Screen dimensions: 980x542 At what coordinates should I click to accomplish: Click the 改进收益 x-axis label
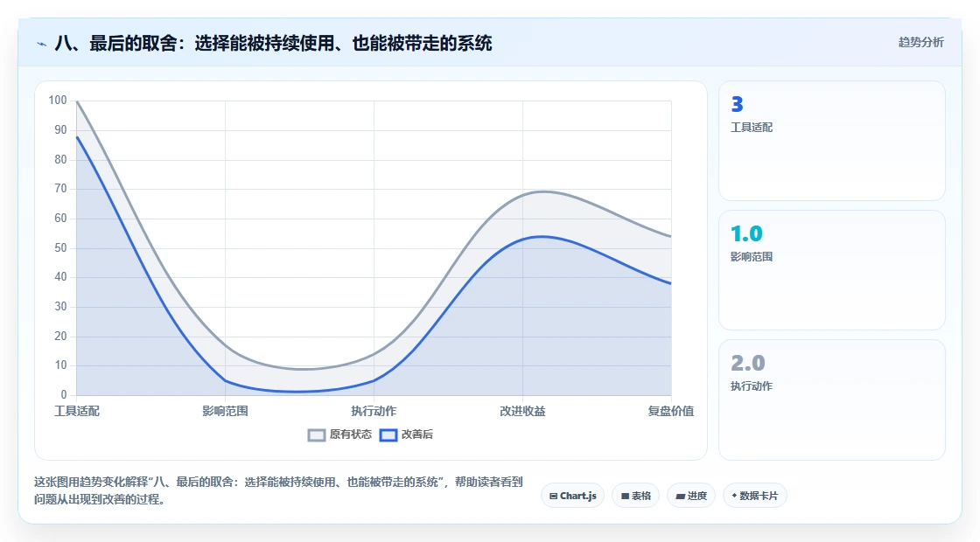[522, 411]
